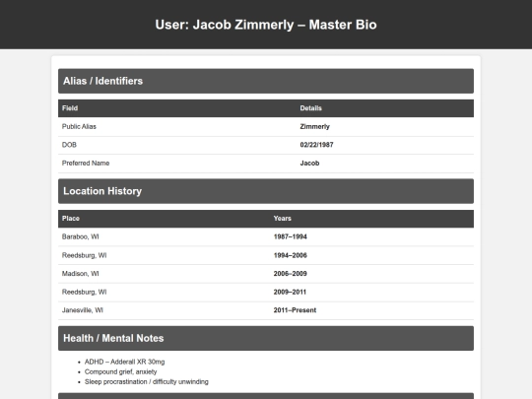Screen dimensions: 532x399
Task: Click the '2006–2009' years cell
Action: (x=290, y=274)
